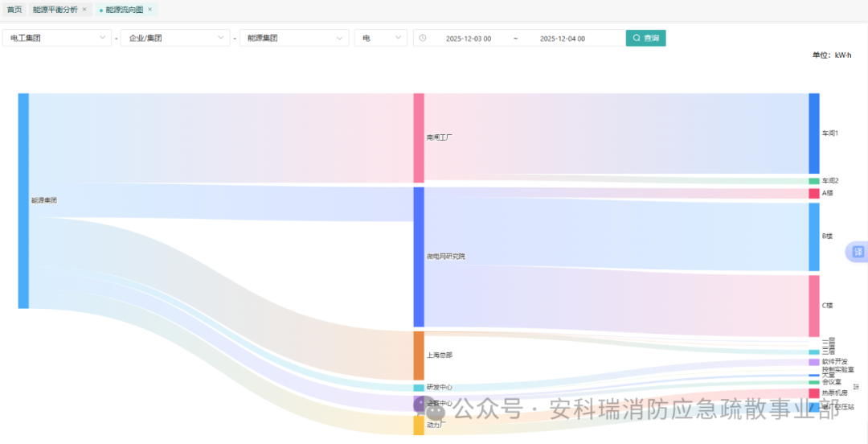Screen dimensions: 868x444
Task: Click flow from 微电网研究院 to C楼
Action: [616, 301]
